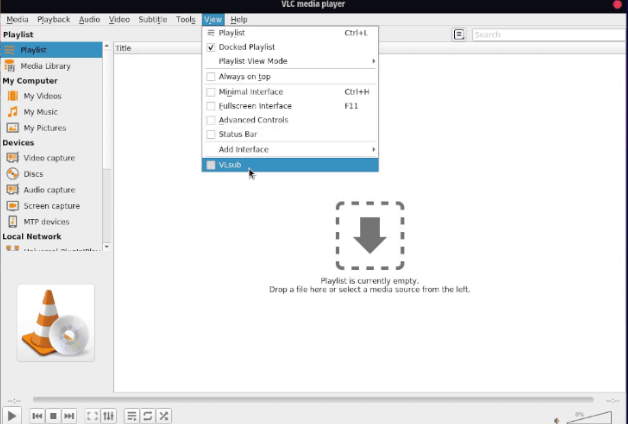Image resolution: width=628 pixels, height=424 pixels.
Task: Click the Devices section heading
Action: [x=18, y=143]
